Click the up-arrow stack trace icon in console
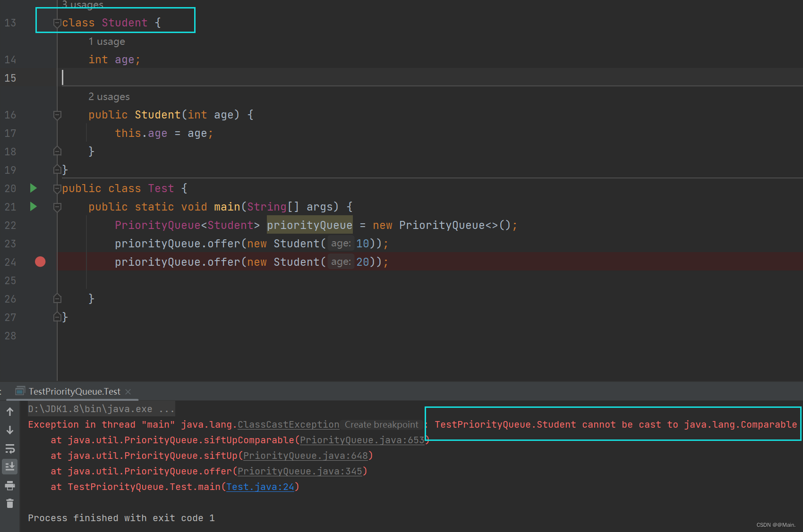The width and height of the screenshot is (803, 532). coord(10,412)
